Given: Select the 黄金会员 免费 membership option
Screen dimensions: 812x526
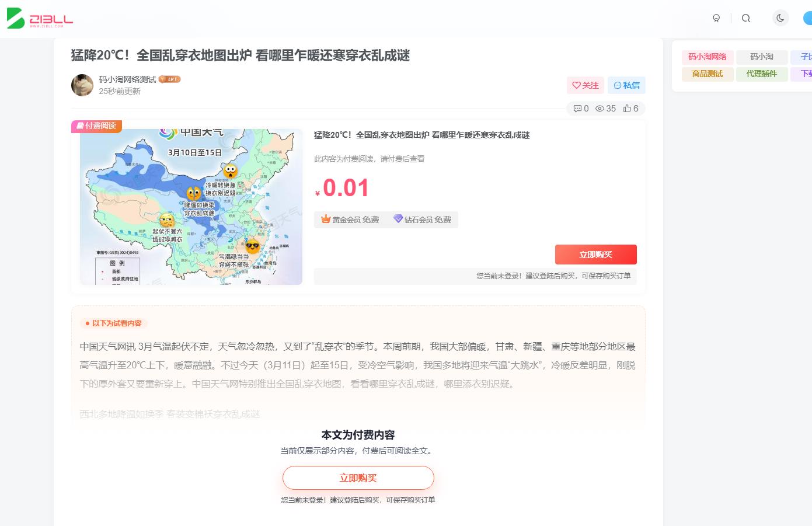Looking at the screenshot, I should click(349, 220).
